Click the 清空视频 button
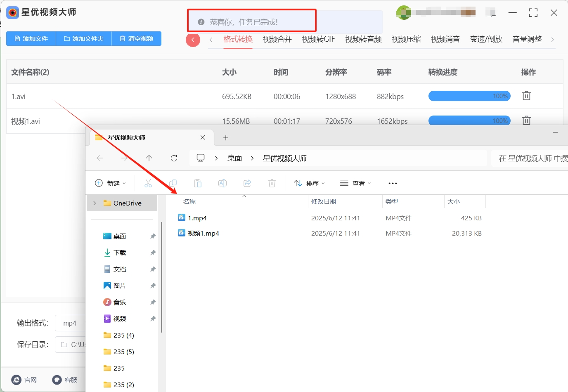The image size is (568, 392). coord(137,38)
